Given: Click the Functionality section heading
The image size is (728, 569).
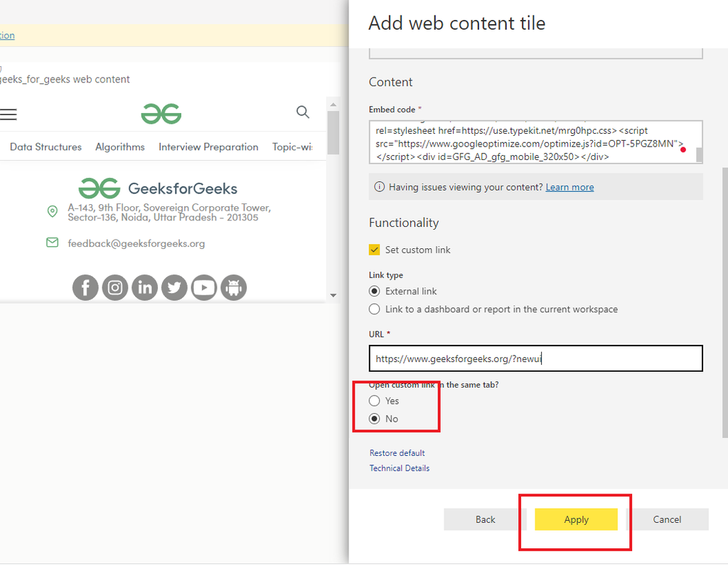Looking at the screenshot, I should coord(404,223).
